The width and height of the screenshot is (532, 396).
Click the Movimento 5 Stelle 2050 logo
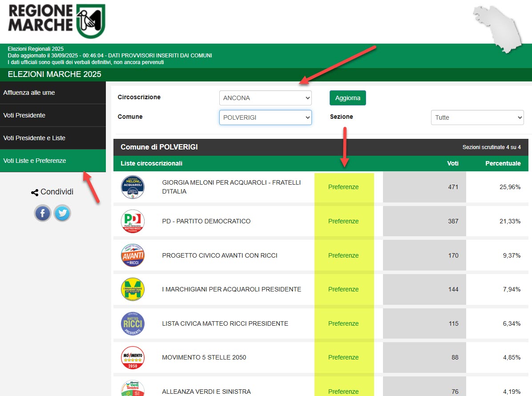[x=133, y=358]
